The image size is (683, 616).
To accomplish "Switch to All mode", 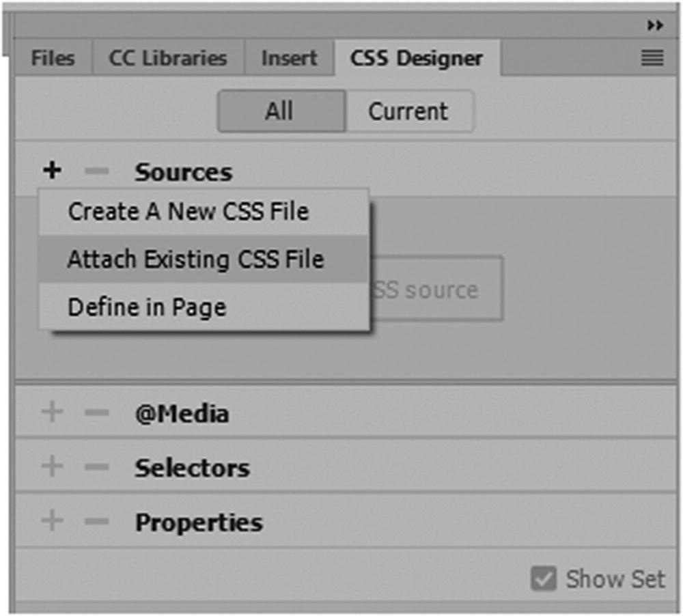I will tap(280, 111).
